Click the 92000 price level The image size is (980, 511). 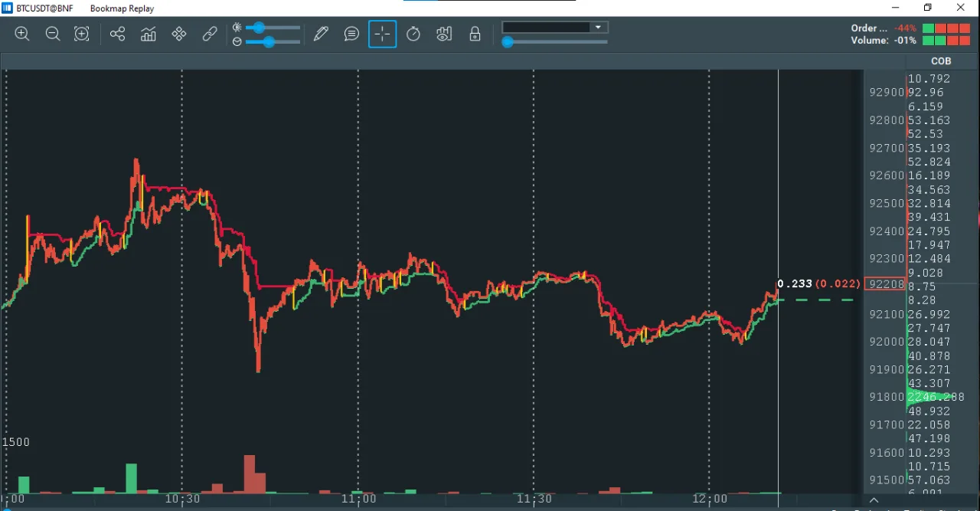click(x=887, y=342)
